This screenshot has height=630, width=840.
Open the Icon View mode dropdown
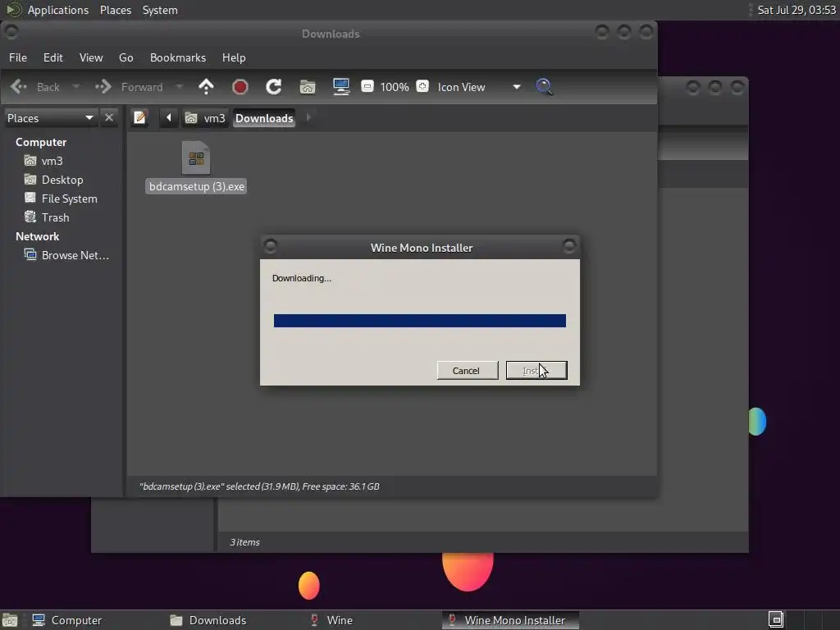pyautogui.click(x=479, y=87)
